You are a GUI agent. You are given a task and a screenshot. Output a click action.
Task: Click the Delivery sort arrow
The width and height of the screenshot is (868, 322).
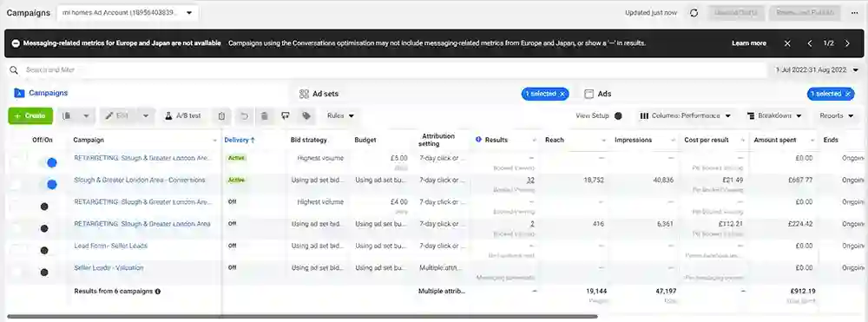point(253,140)
